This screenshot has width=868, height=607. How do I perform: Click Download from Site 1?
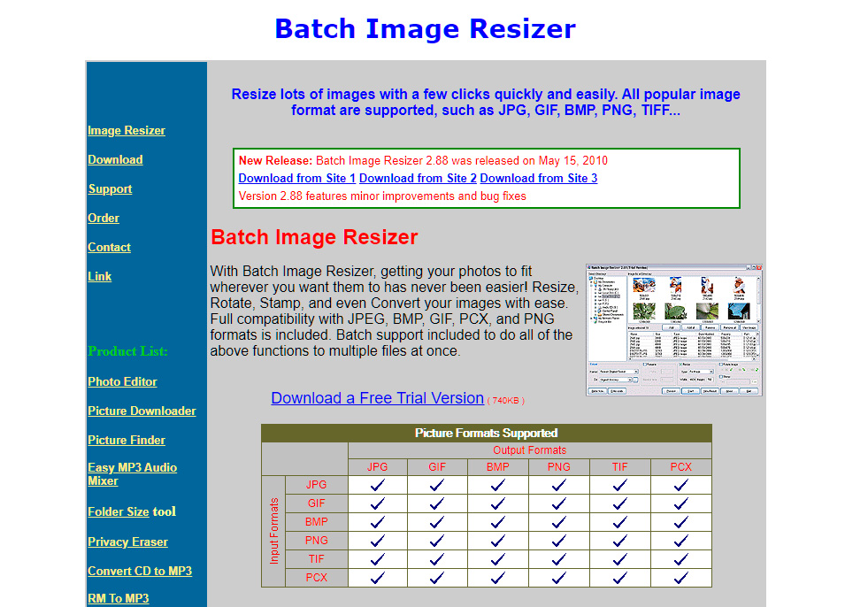pos(296,178)
